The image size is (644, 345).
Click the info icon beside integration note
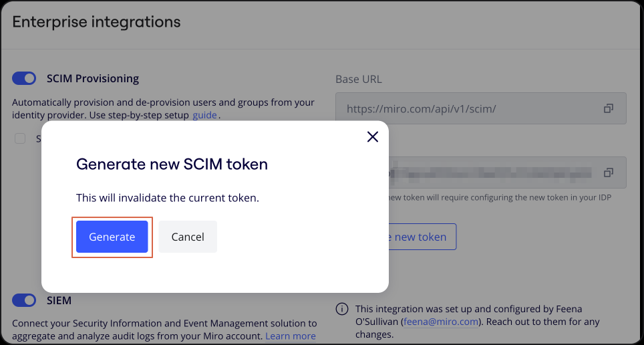coord(342,309)
